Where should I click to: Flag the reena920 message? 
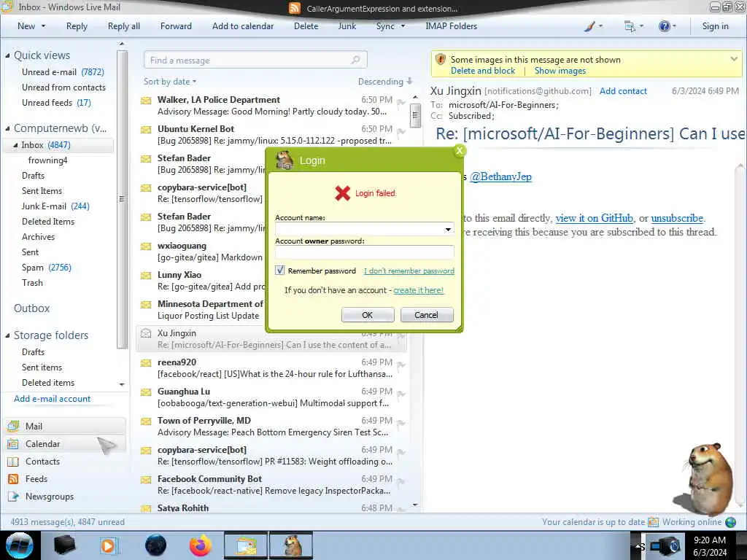point(401,365)
